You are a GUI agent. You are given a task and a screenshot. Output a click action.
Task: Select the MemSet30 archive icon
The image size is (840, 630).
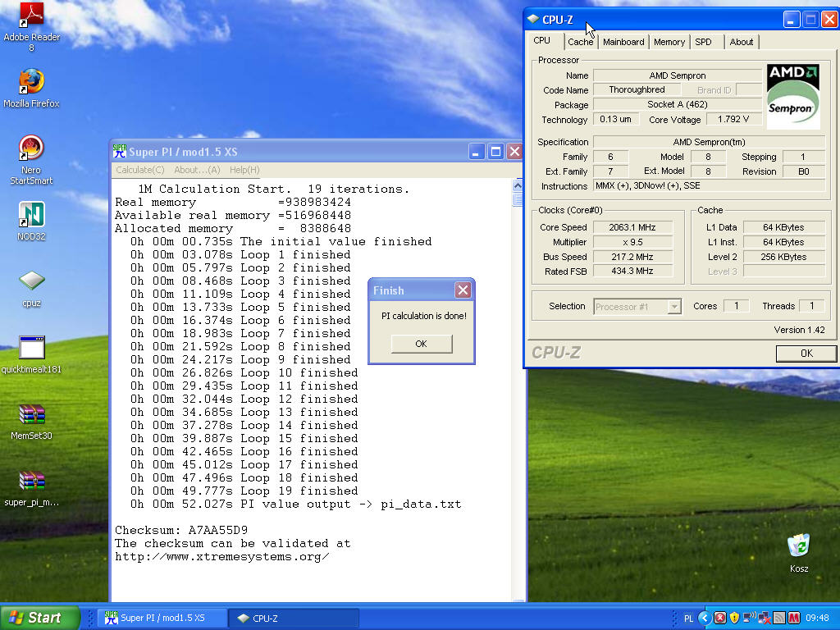(31, 414)
